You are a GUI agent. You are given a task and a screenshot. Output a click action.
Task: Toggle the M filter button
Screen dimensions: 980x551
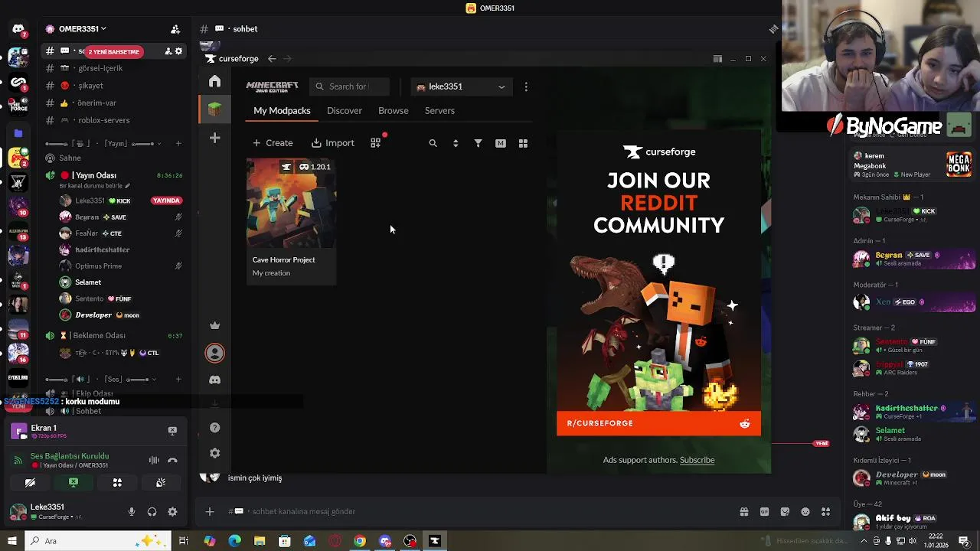point(501,143)
